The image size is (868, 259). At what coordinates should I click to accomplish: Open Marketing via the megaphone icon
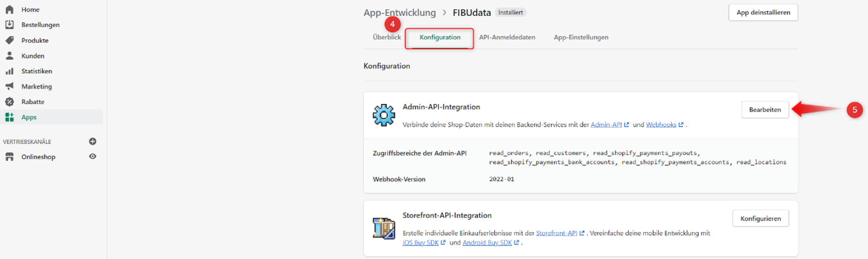tap(9, 86)
